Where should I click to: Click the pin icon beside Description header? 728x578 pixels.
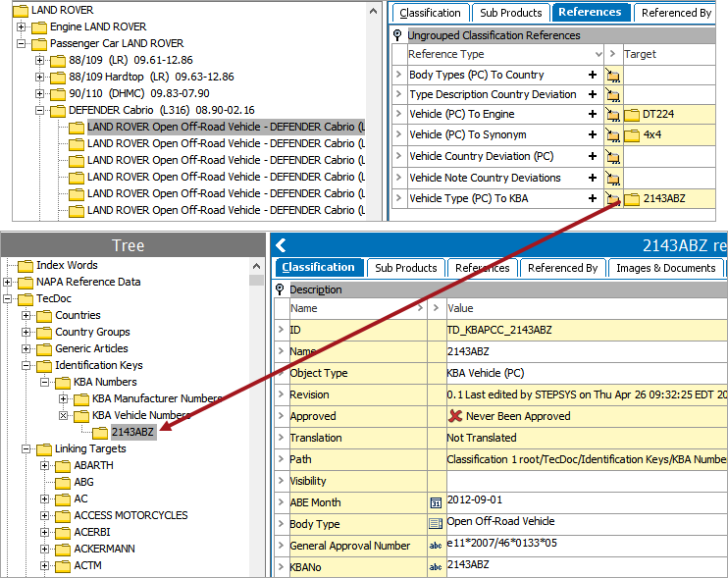coord(280,289)
